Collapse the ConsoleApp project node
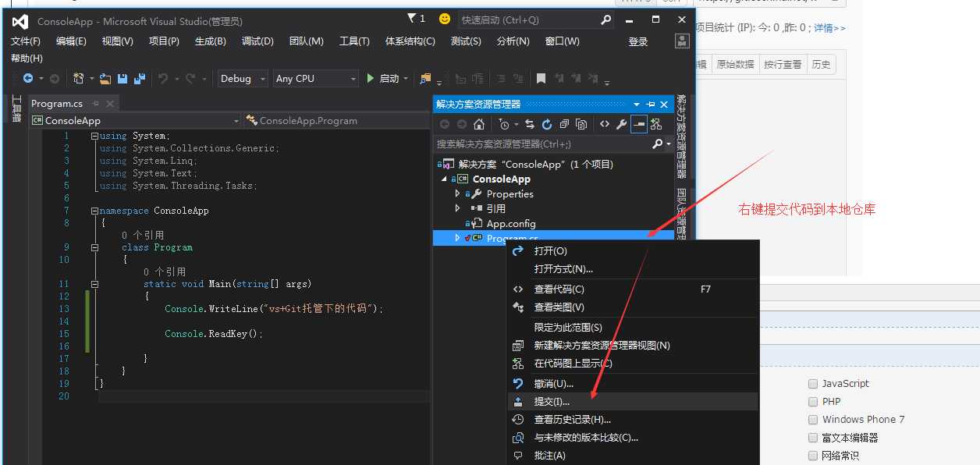This screenshot has width=980, height=465. click(446, 179)
